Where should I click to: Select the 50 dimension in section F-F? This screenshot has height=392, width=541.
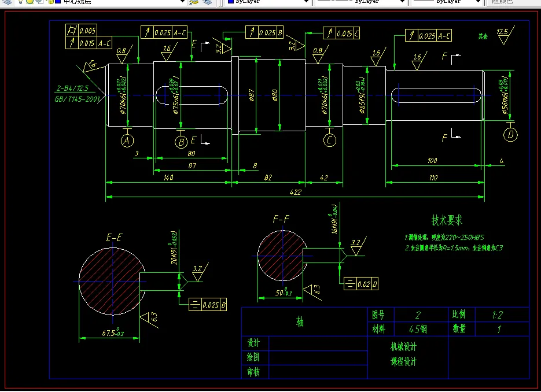point(284,293)
